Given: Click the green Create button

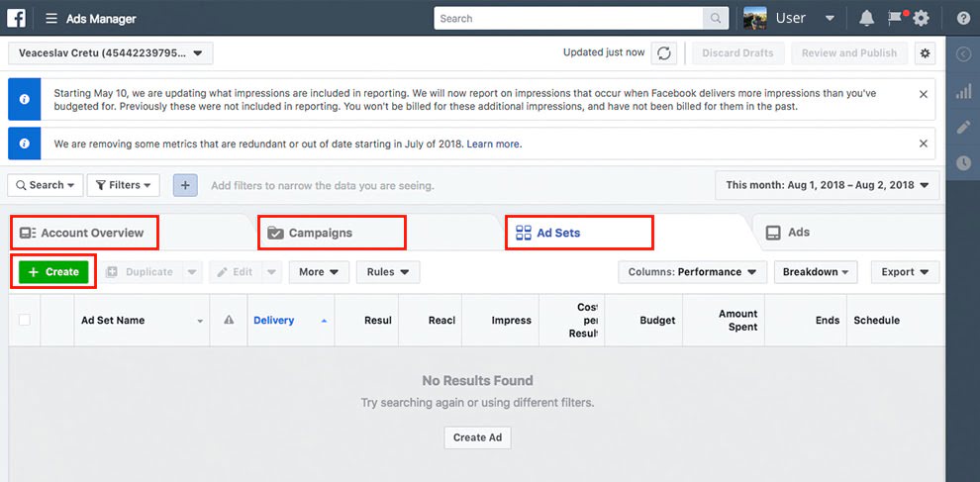Looking at the screenshot, I should coord(53,272).
